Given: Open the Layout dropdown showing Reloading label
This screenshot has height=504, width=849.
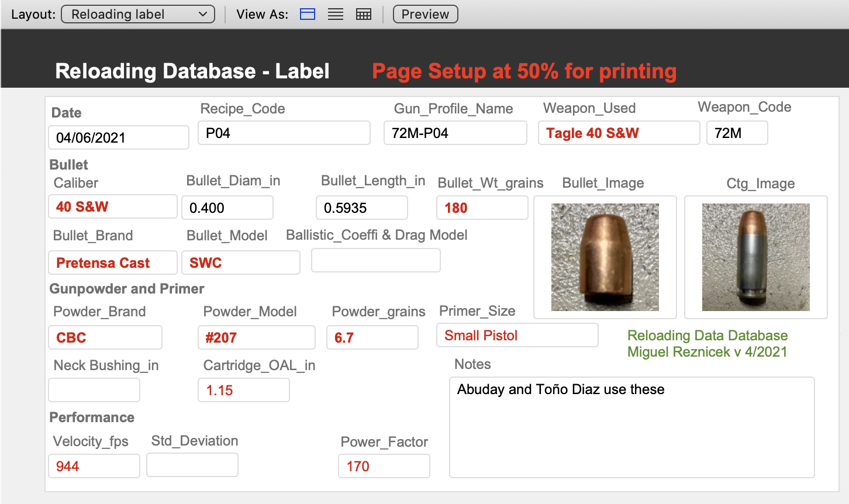Looking at the screenshot, I should tap(138, 14).
